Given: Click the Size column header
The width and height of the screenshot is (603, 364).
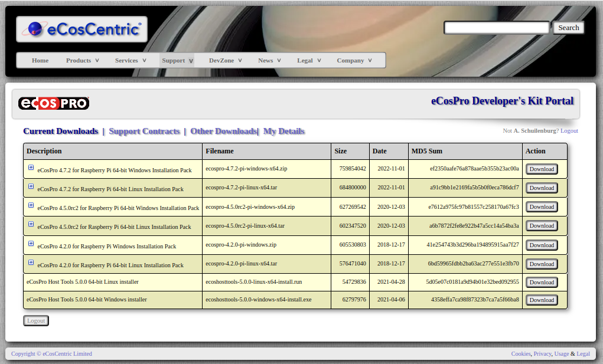Looking at the screenshot, I should [350, 151].
